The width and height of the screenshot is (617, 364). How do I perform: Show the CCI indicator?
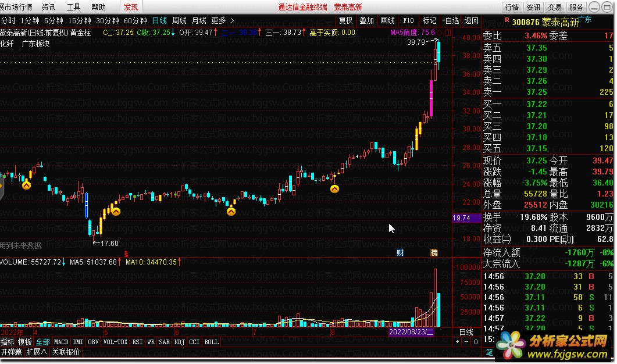point(194,342)
